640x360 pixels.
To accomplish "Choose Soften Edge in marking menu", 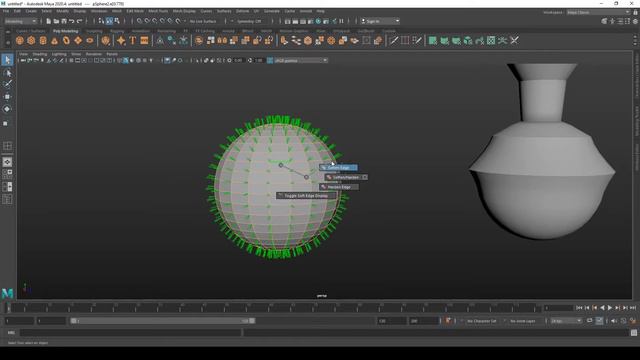I will pos(338,168).
